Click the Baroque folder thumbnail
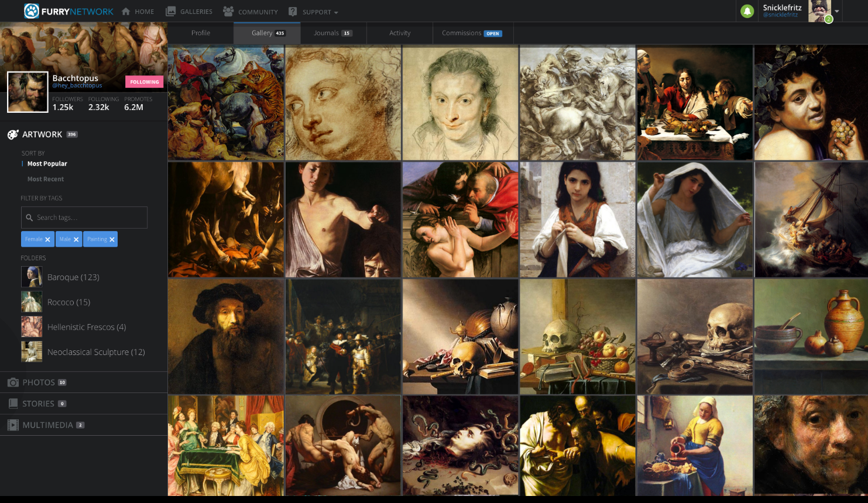868x503 pixels. click(32, 277)
